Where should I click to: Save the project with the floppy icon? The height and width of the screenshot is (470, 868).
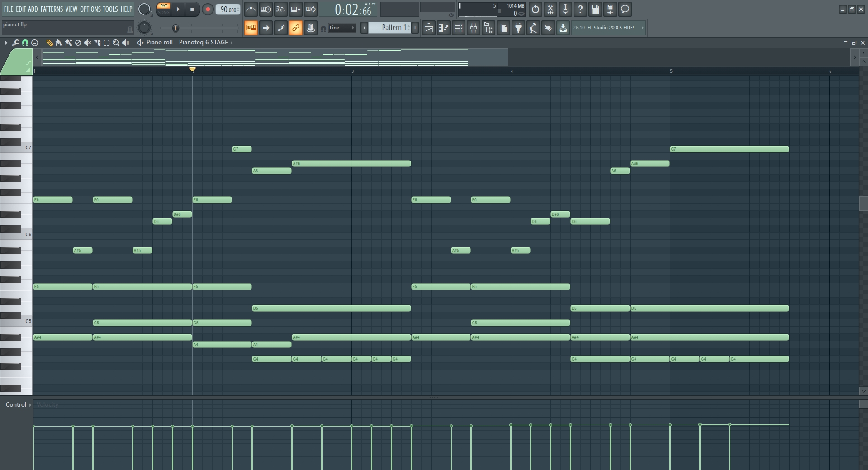(595, 9)
